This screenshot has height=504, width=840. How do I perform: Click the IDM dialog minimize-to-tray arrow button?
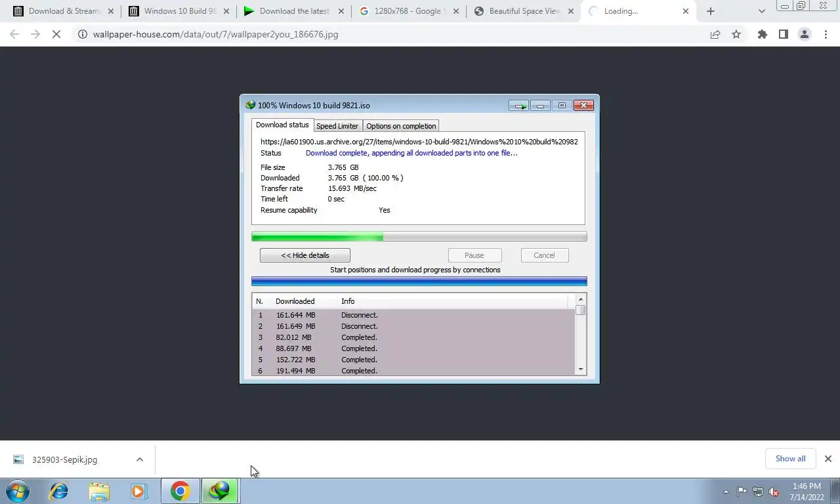[x=519, y=106]
